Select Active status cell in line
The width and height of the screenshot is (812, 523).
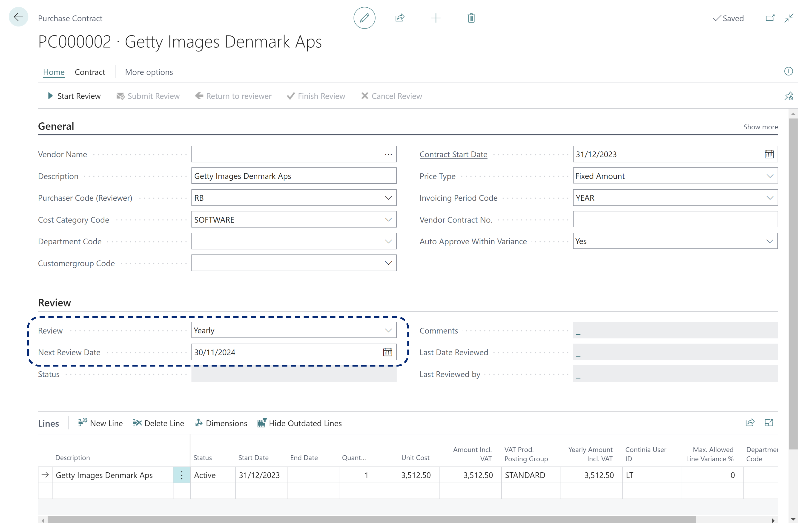[x=212, y=475]
